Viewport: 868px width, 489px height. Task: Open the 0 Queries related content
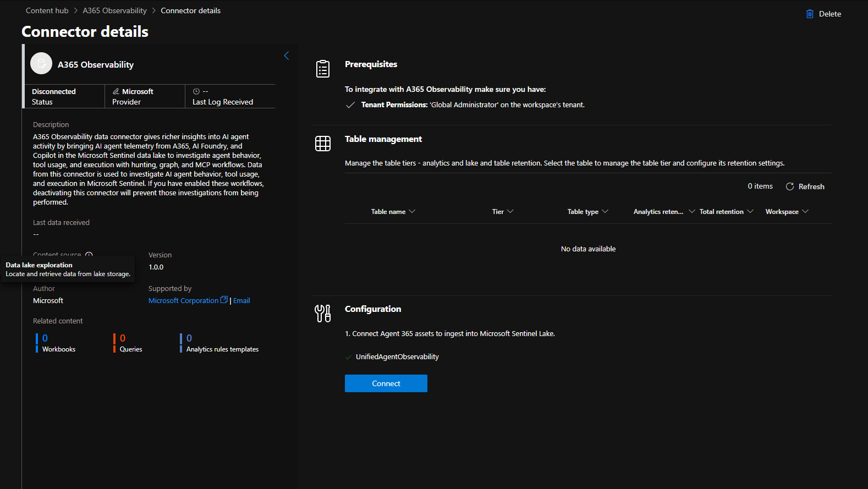pos(128,343)
